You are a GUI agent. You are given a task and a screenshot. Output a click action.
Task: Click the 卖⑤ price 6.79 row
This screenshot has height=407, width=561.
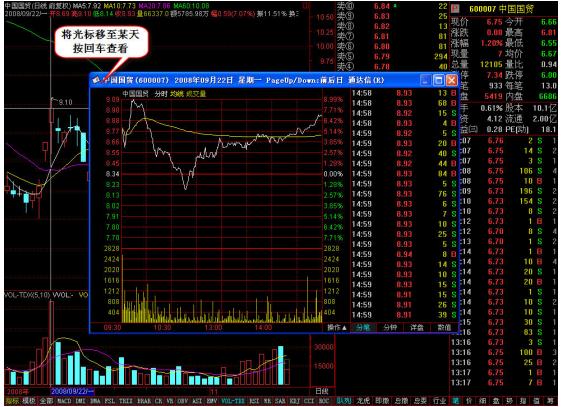(392, 57)
